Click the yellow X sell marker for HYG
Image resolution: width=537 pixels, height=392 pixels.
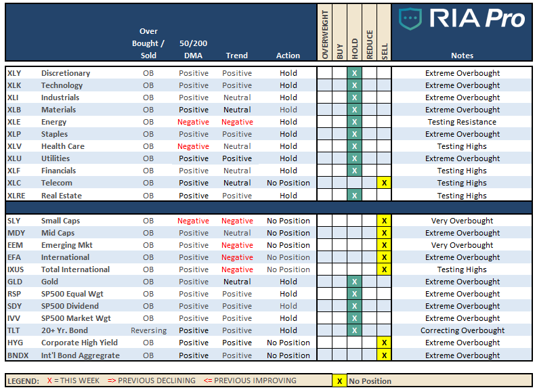coord(384,343)
